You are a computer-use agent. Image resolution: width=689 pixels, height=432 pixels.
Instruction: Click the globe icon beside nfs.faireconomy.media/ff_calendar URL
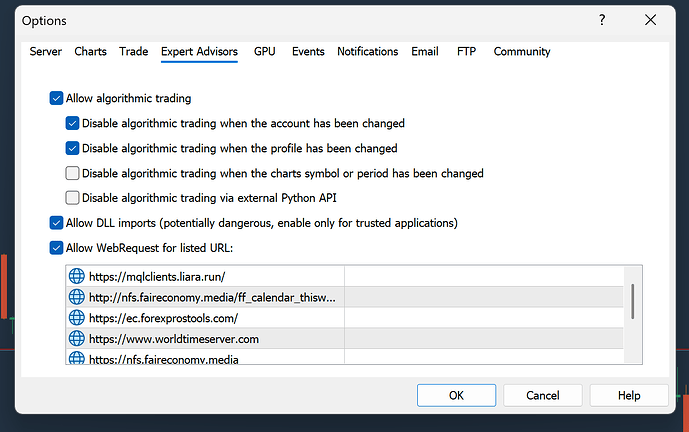tap(76, 297)
